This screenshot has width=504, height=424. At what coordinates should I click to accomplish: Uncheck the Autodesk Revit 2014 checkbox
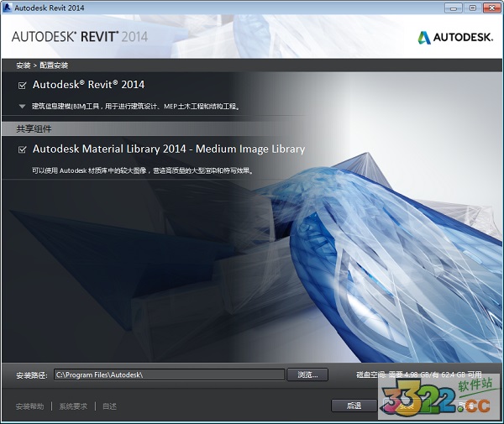tap(22, 86)
